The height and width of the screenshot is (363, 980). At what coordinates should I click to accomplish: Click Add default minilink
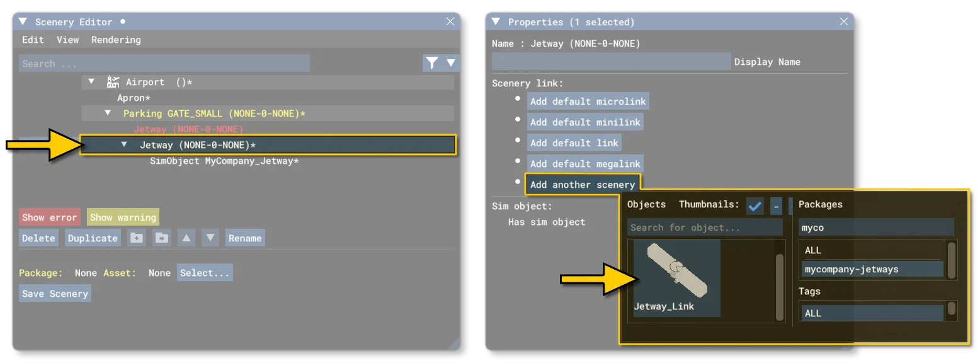coord(585,122)
